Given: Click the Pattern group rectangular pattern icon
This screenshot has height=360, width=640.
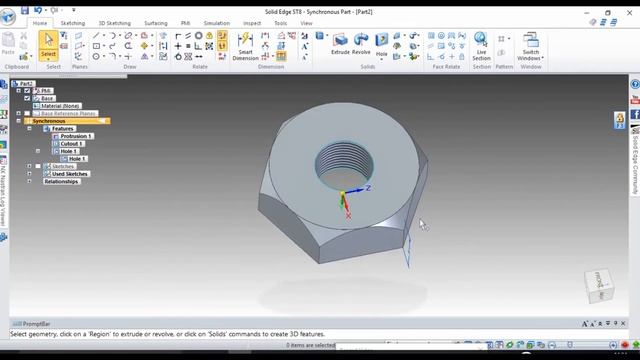Looking at the screenshot, I should tap(501, 39).
